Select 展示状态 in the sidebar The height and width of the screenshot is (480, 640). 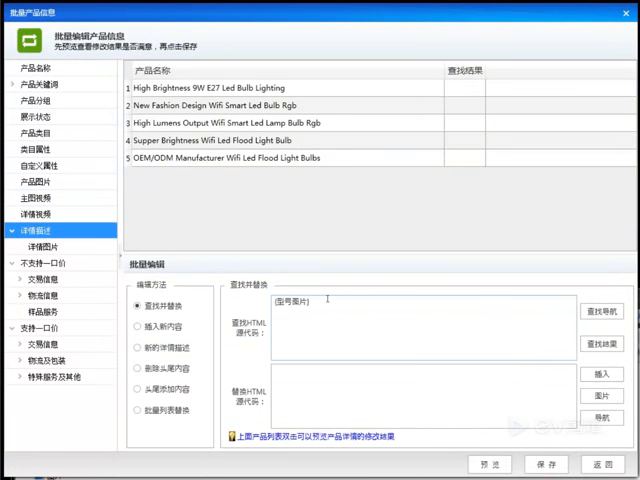pyautogui.click(x=36, y=117)
